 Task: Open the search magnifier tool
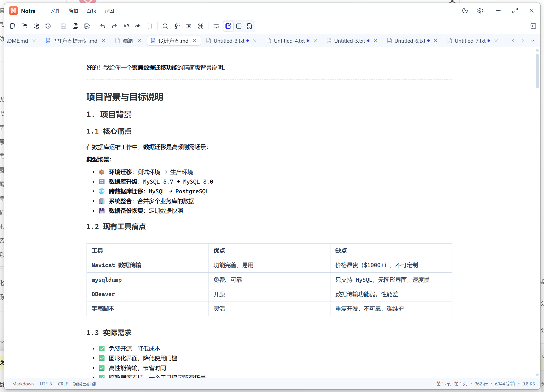click(165, 26)
